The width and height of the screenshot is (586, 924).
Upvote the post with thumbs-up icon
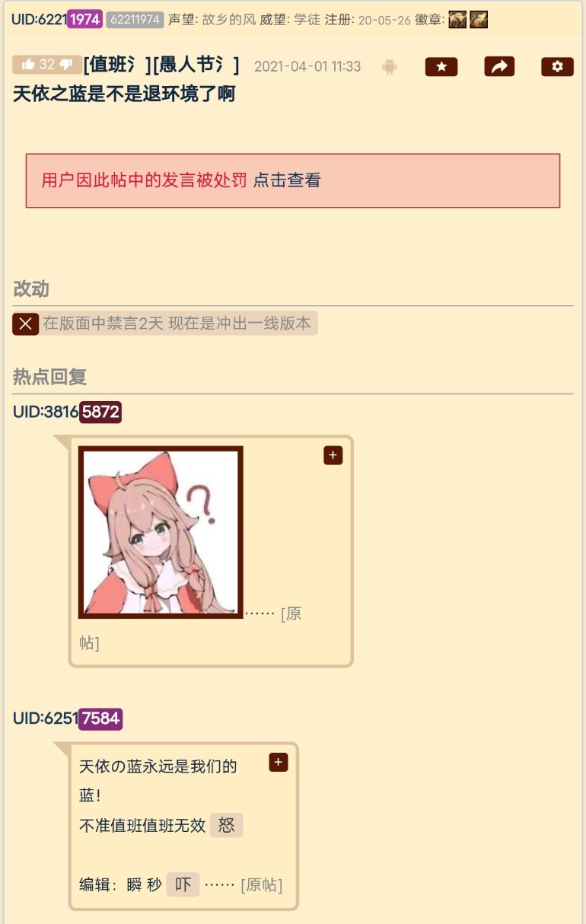click(28, 65)
